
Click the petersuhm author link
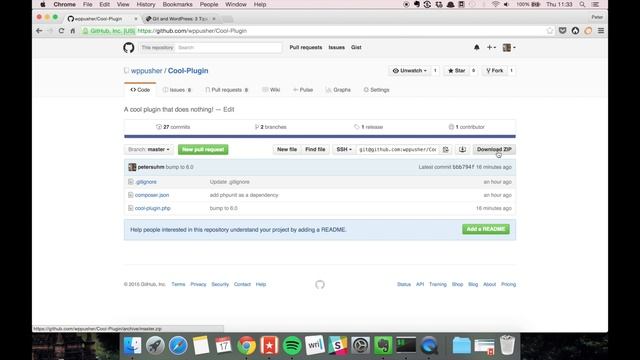coord(151,167)
